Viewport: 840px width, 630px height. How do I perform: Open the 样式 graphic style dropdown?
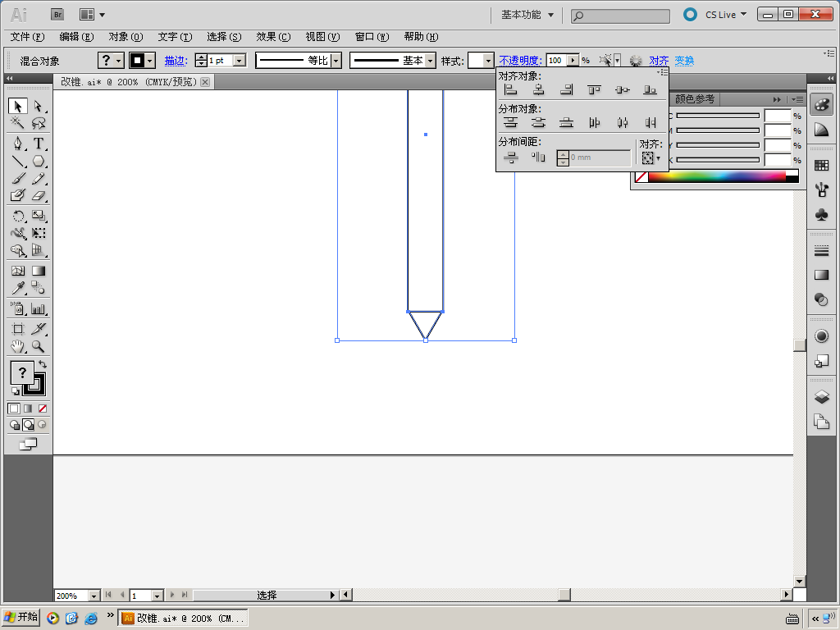488,61
